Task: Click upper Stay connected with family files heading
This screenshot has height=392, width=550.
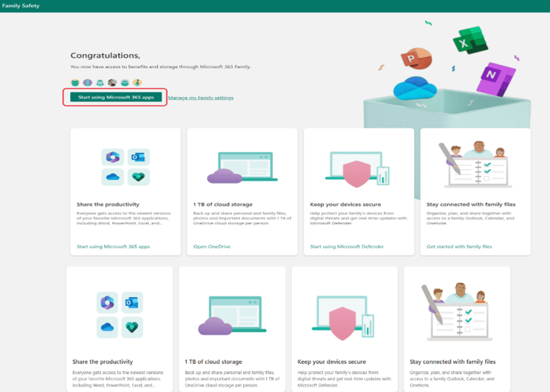Action: 471,204
